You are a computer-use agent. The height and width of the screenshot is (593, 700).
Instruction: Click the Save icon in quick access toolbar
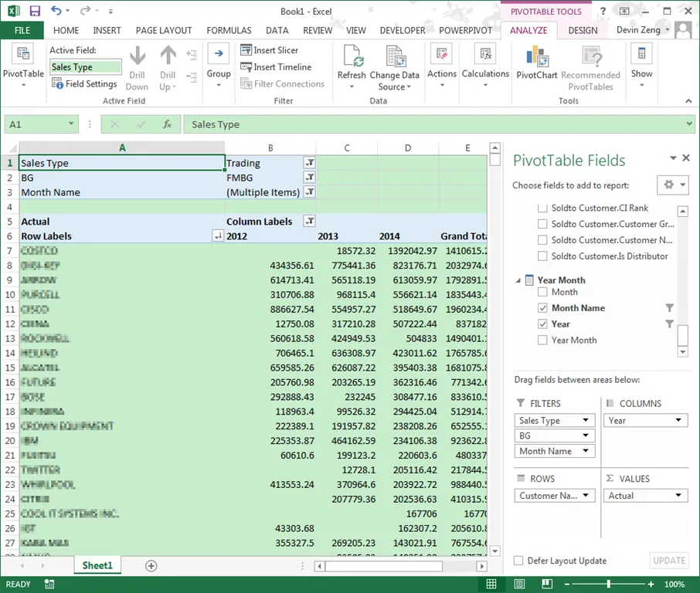[x=34, y=11]
